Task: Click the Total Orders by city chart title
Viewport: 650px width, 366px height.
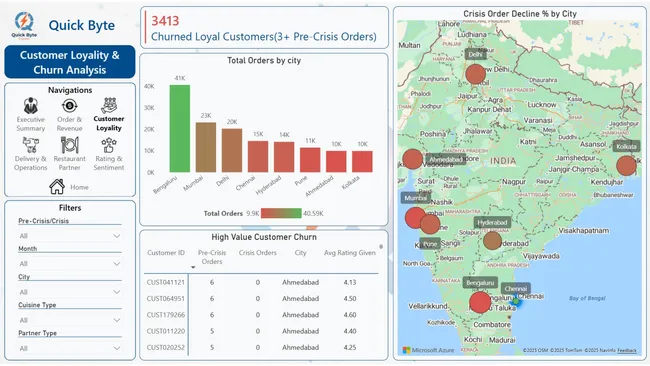Action: [264, 61]
